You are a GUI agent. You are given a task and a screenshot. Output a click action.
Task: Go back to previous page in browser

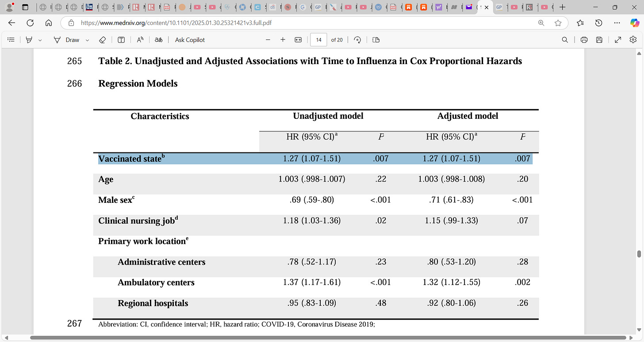coord(11,23)
